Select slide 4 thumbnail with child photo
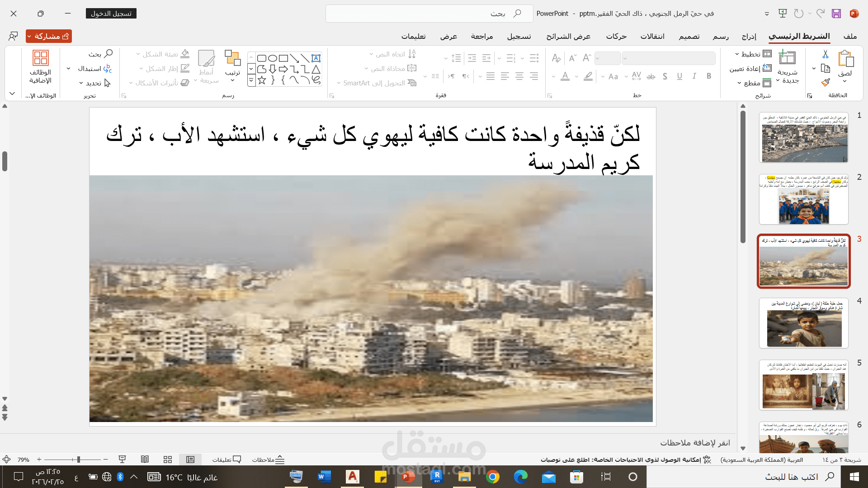868x488 pixels. coord(804,324)
